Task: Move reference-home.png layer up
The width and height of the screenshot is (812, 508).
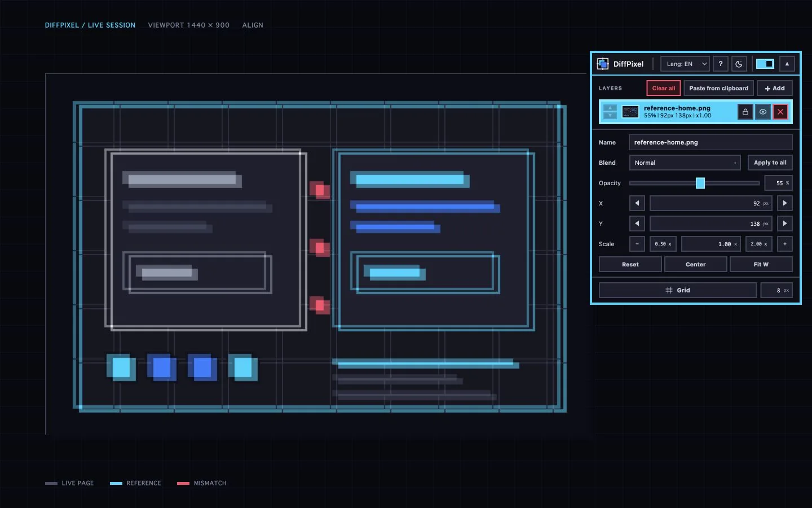Action: (610, 108)
